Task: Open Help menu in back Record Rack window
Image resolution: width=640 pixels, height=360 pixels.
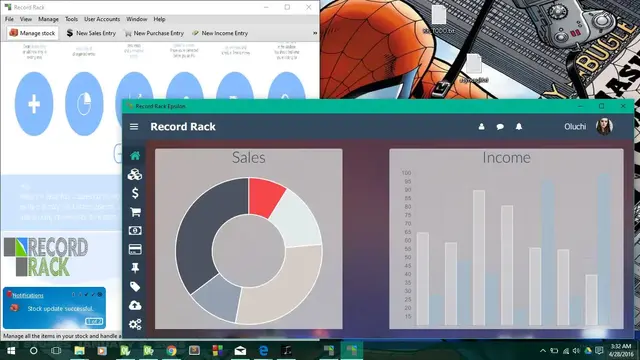Action: (x=159, y=19)
